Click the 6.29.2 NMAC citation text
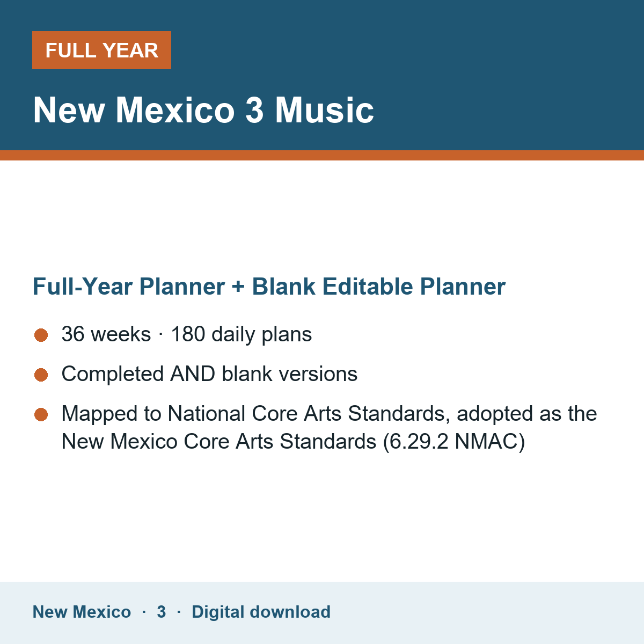 click(x=454, y=442)
